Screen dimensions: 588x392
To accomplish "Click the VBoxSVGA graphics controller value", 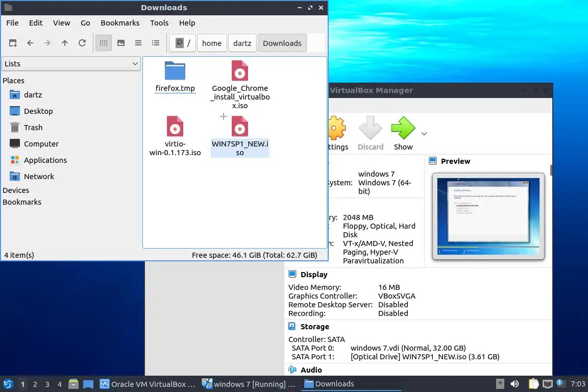I will [397, 296].
